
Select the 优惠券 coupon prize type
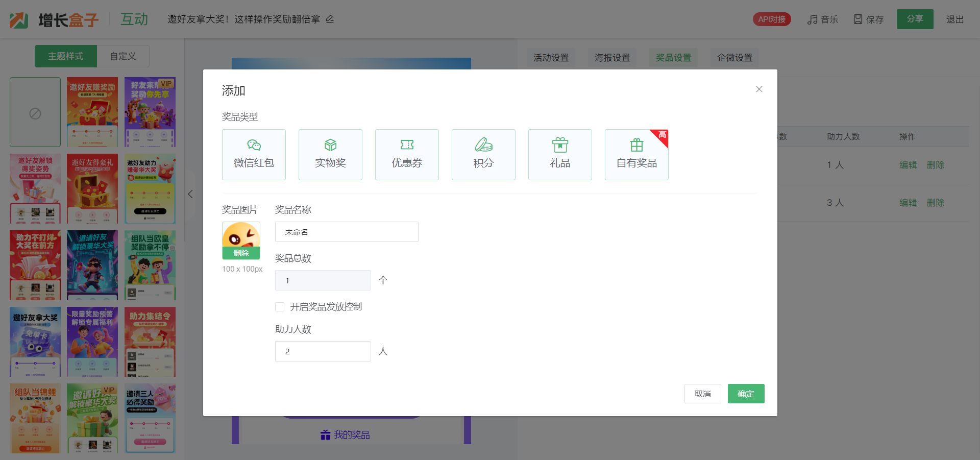pyautogui.click(x=407, y=154)
